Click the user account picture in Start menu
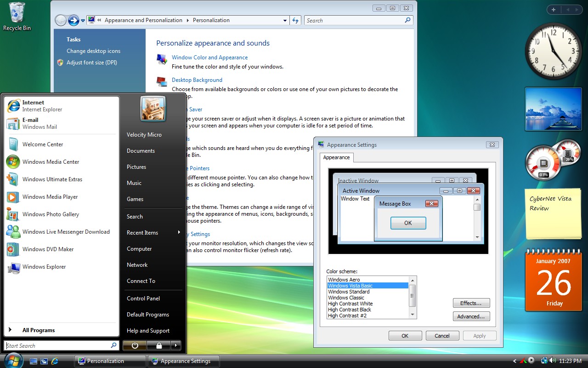This screenshot has width=588, height=368. [153, 109]
